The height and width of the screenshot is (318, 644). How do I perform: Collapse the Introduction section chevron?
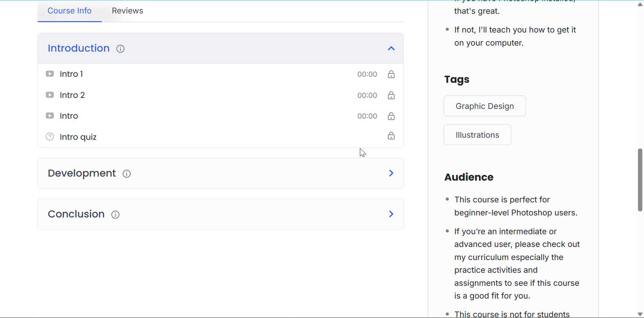(x=391, y=48)
